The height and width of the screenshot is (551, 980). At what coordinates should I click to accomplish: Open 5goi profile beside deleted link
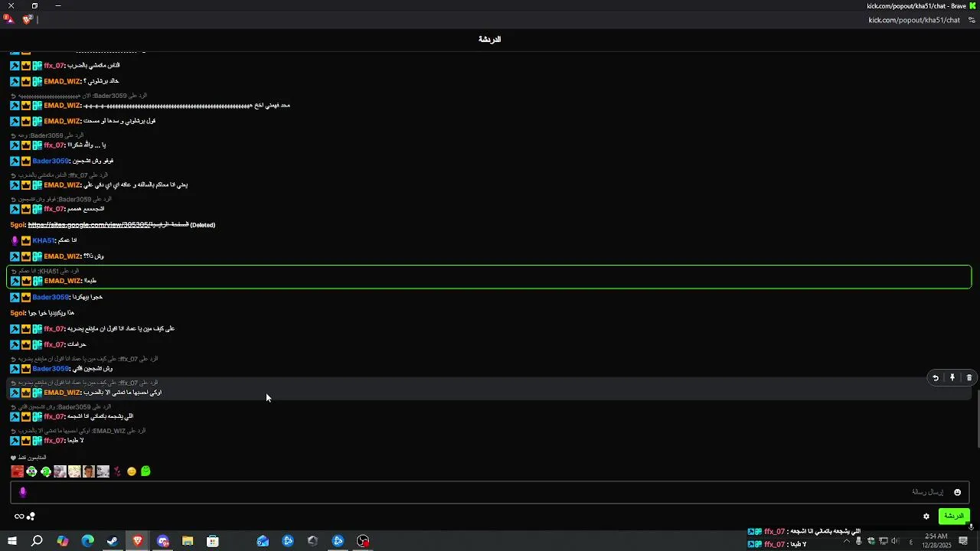18,225
